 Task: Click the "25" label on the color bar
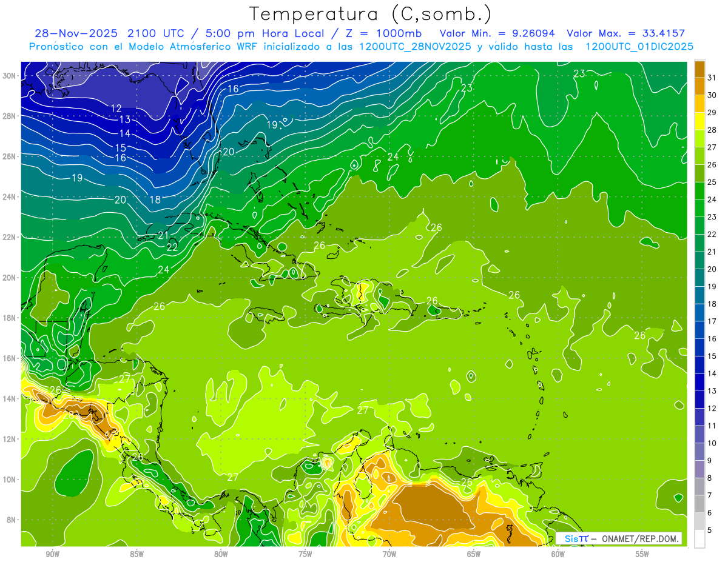[x=712, y=182]
